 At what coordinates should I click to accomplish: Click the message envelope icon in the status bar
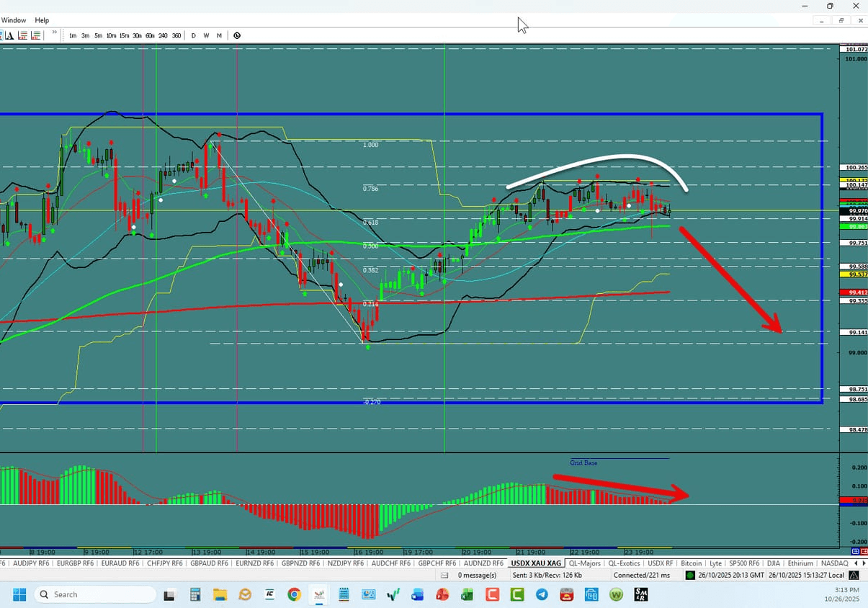pyautogui.click(x=443, y=575)
